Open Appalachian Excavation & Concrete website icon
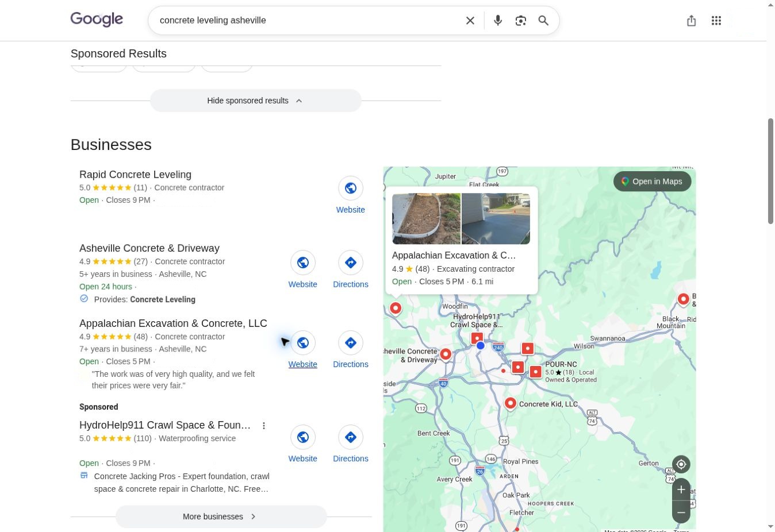 point(303,343)
